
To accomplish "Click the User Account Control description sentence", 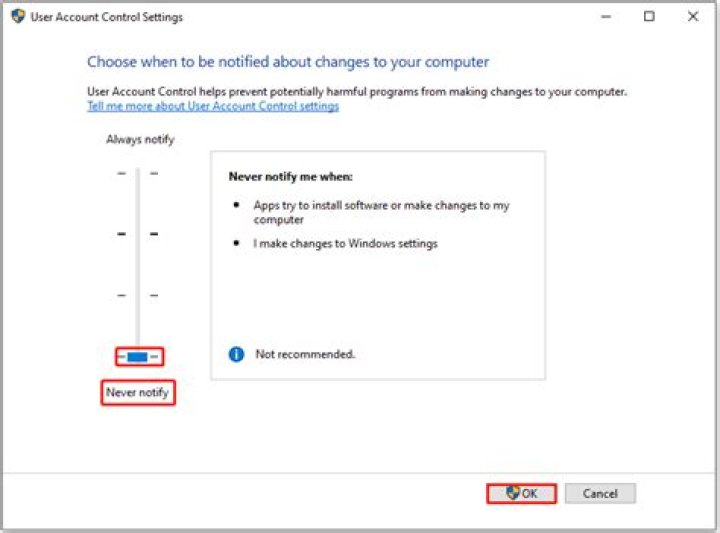I will pyautogui.click(x=357, y=92).
